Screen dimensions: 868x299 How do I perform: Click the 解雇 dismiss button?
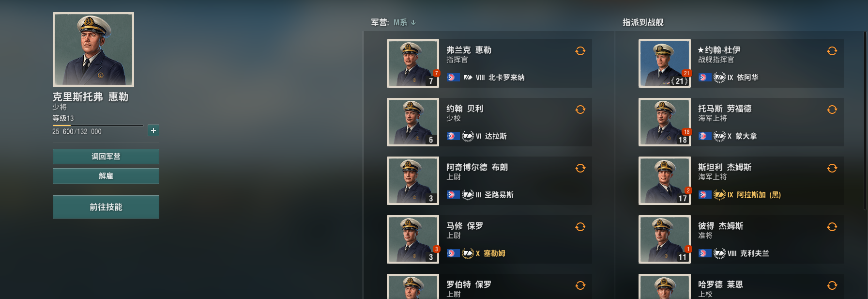[106, 176]
